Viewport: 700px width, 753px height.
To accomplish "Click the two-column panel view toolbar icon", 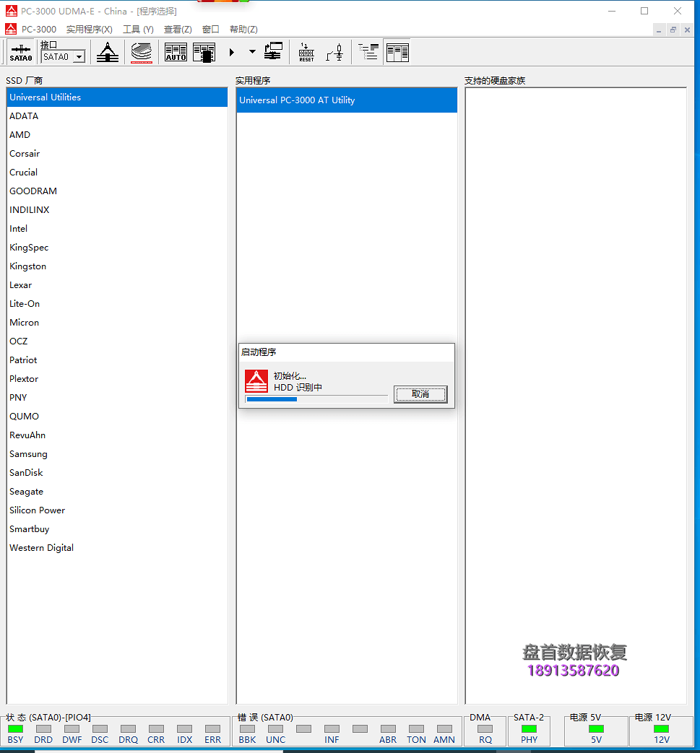I will [397, 52].
